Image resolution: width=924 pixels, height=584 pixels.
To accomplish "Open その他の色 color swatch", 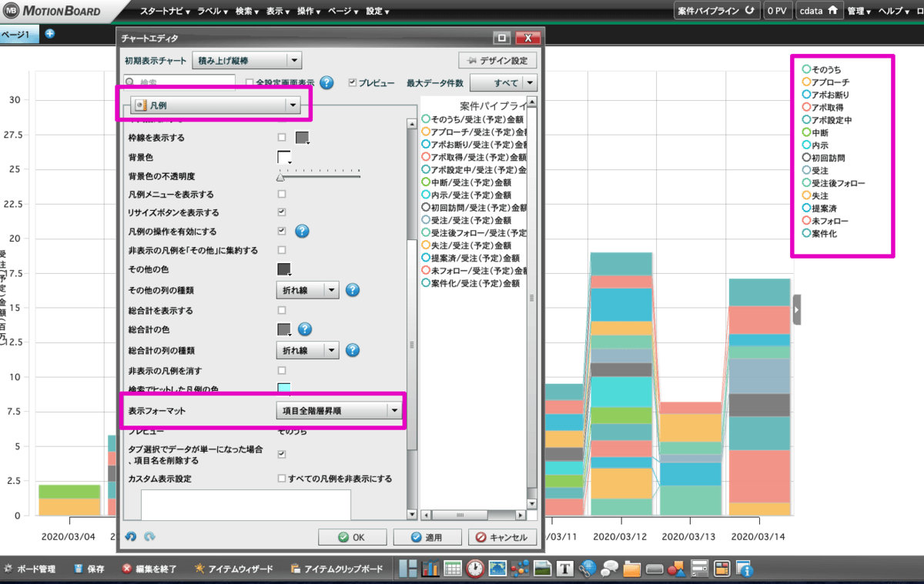I will 284,270.
